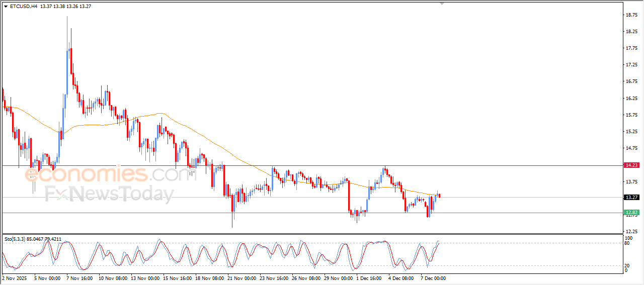Image resolution: width=644 pixels, height=285 pixels.
Task: Select the 7 Nov 16:00 time label
Action: click(x=78, y=278)
